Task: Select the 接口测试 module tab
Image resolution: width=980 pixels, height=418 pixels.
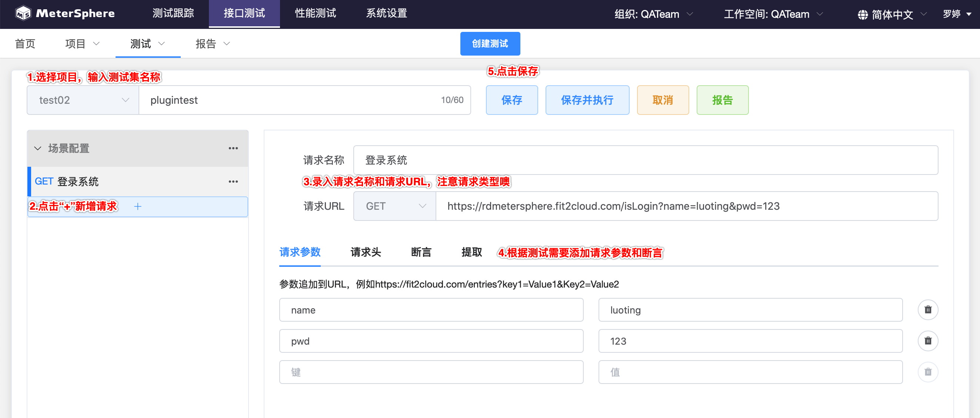Action: pos(244,13)
